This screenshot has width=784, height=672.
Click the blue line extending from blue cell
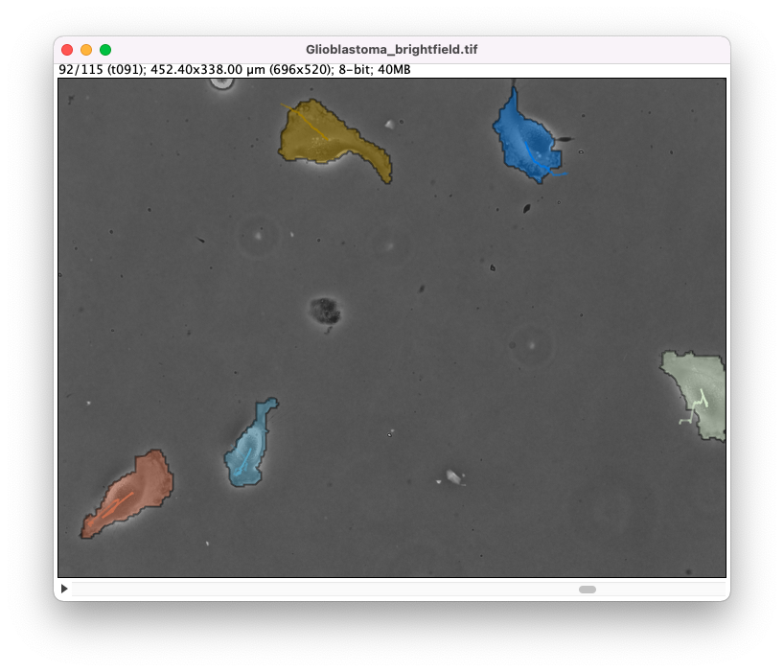click(x=556, y=174)
